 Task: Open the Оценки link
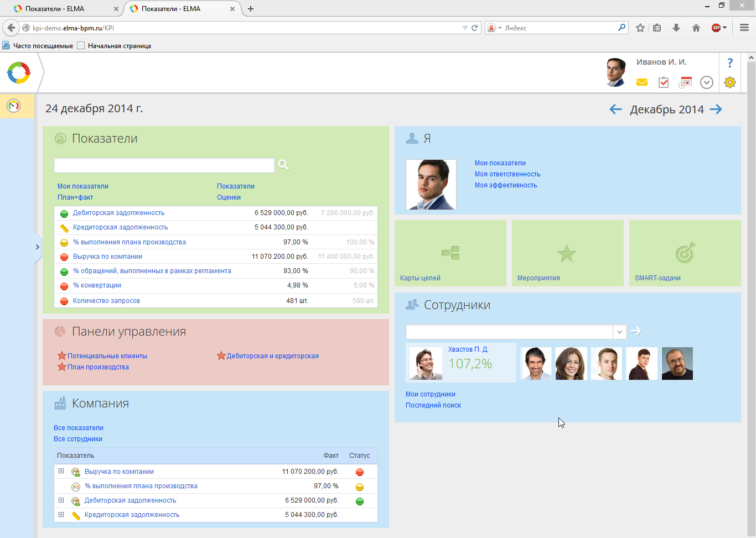coord(229,197)
